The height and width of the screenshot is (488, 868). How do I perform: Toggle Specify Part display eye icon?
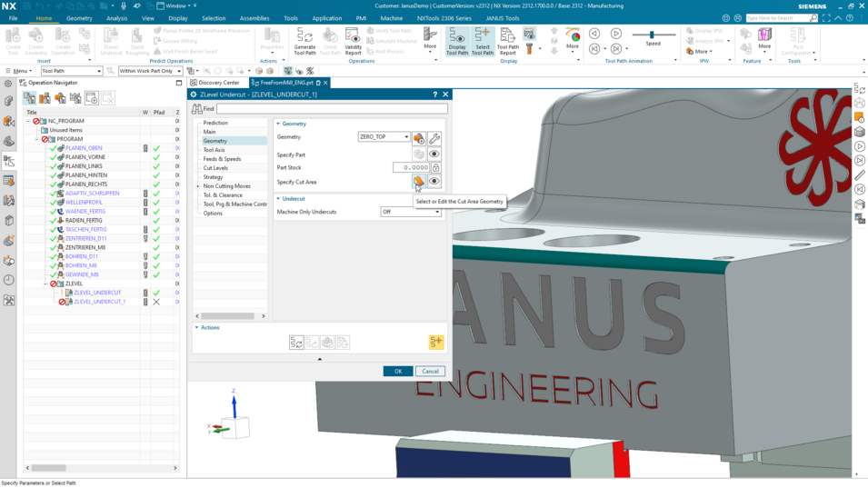pos(434,154)
